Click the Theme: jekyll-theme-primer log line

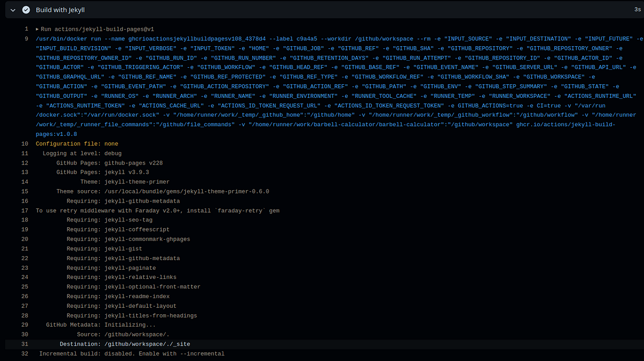click(121, 182)
